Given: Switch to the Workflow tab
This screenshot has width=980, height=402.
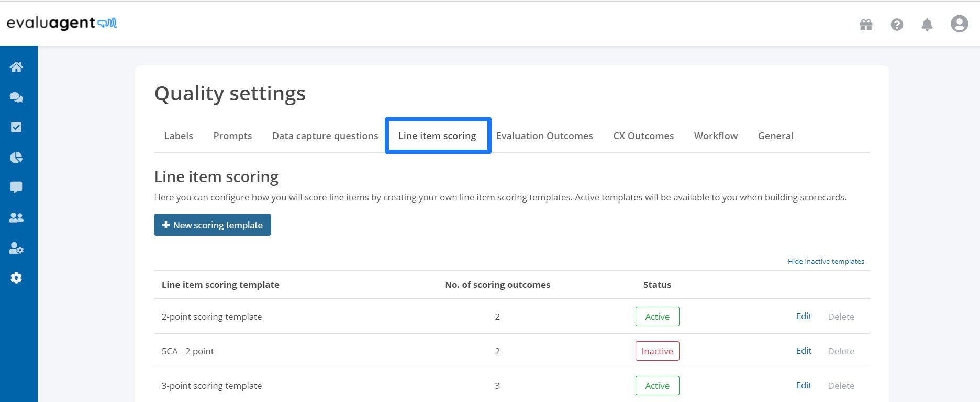Looking at the screenshot, I should click(716, 136).
